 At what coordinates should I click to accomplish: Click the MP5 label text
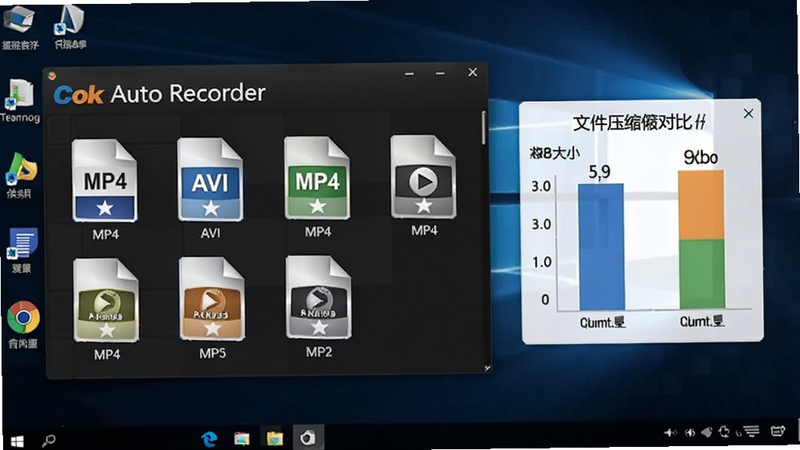[212, 353]
